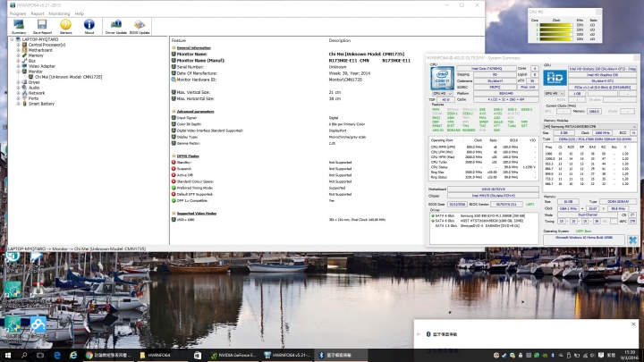Screen dimensions: 644x362
Task: Expand the Central Processor(s) node
Action: (x=18, y=45)
